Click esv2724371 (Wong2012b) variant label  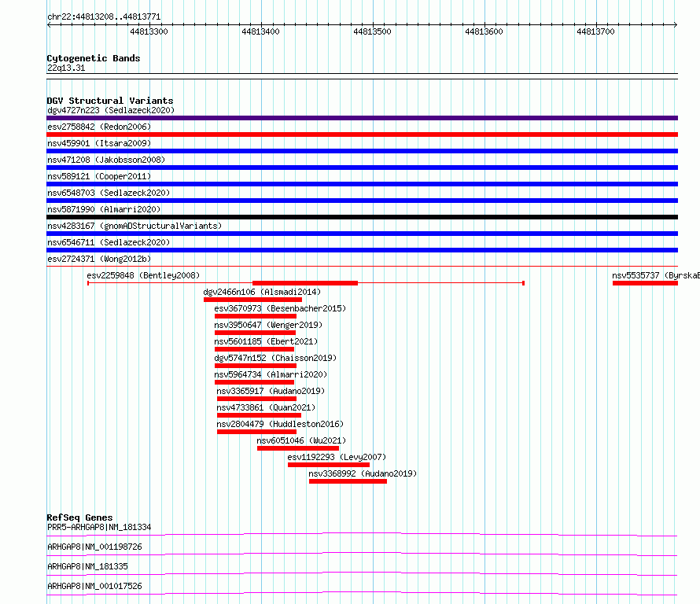[x=99, y=259]
